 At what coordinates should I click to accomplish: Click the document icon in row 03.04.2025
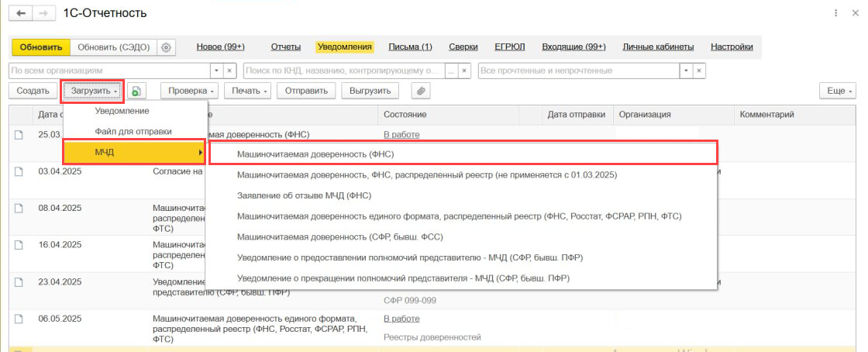pyautogui.click(x=19, y=171)
